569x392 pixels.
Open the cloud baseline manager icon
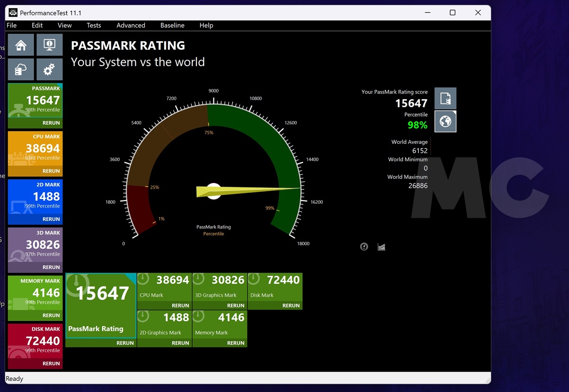(21, 70)
